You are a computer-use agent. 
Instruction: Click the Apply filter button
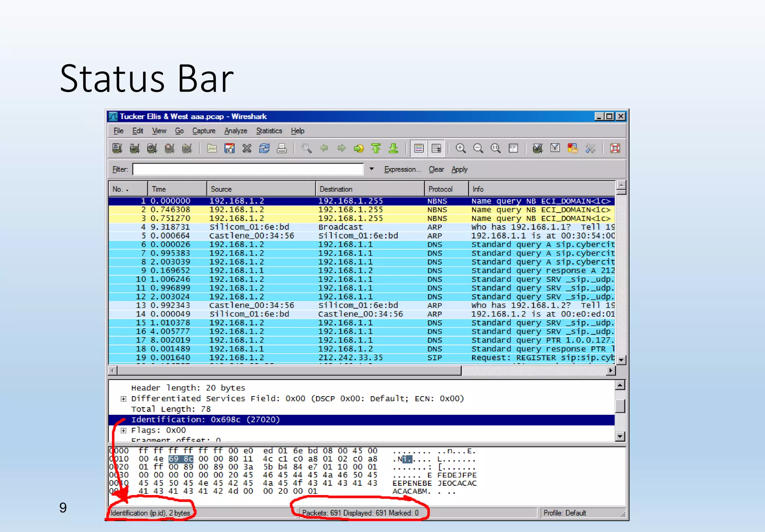[459, 169]
